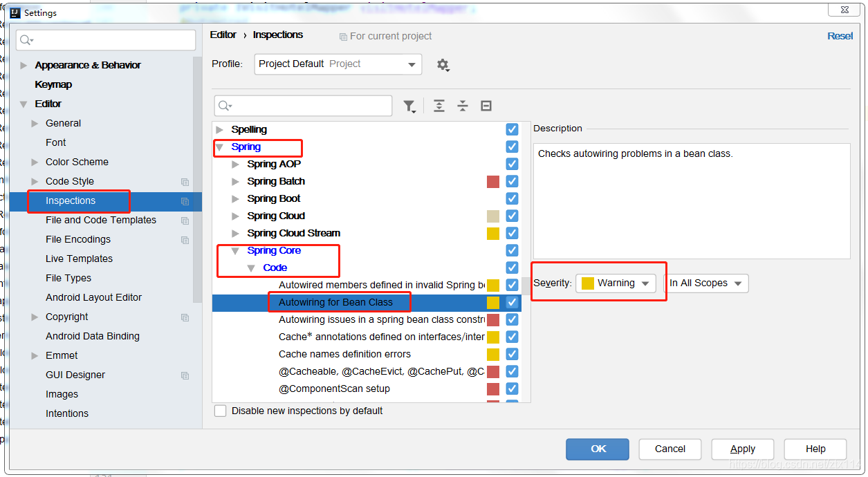Open the In All Scopes dropdown
The height and width of the screenshot is (477, 868).
click(x=706, y=283)
